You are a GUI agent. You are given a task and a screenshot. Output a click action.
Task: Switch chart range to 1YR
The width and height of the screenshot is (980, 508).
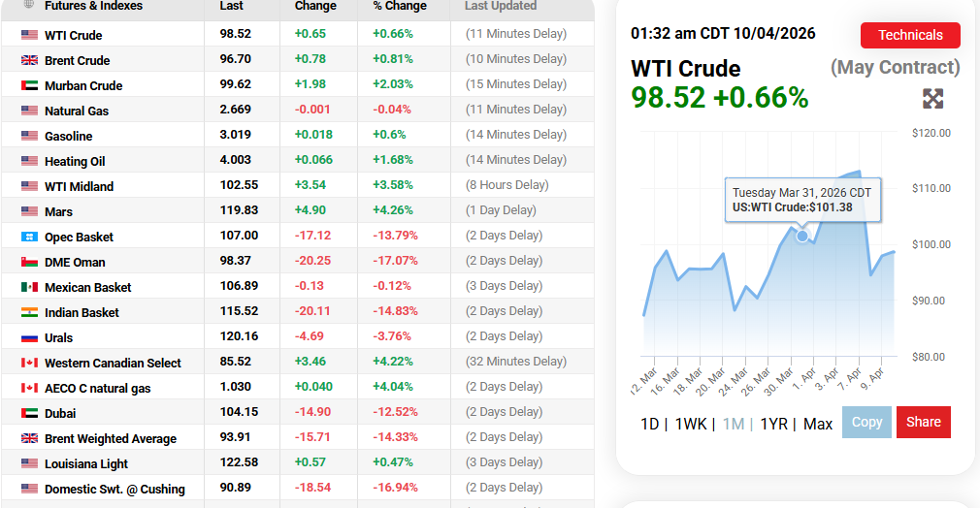[x=773, y=425]
